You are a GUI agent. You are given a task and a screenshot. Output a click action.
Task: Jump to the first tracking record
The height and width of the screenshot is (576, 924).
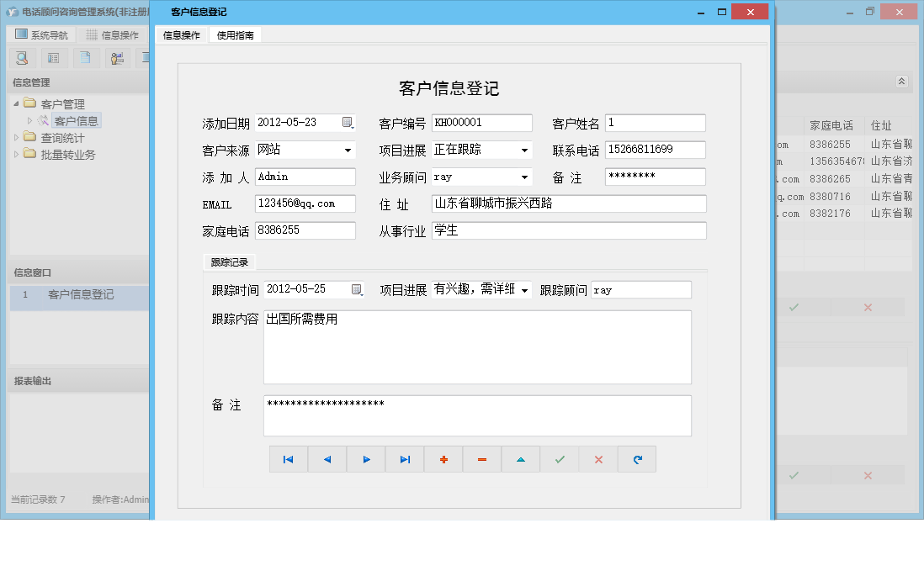pos(289,459)
